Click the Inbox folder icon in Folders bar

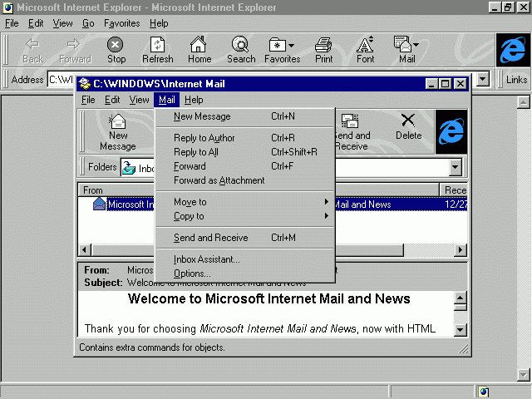129,168
